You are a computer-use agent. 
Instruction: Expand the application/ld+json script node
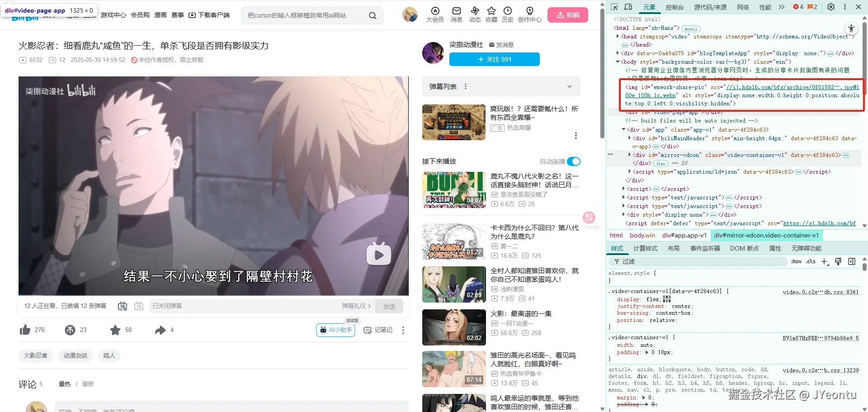(x=629, y=171)
